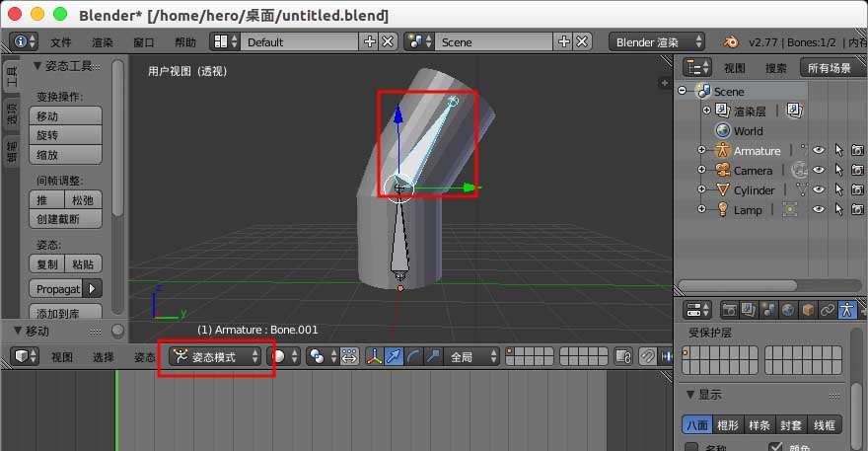Open the 3D View editor type selector

(25, 356)
